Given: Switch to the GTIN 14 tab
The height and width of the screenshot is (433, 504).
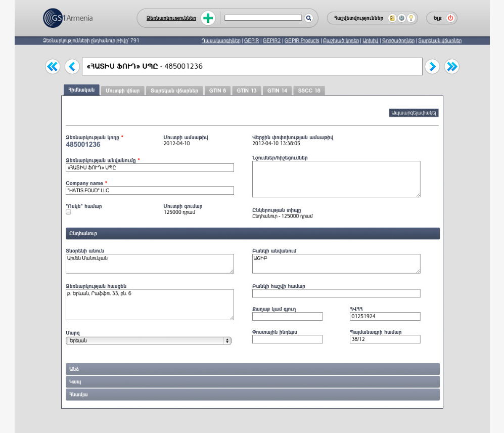Looking at the screenshot, I should [278, 91].
